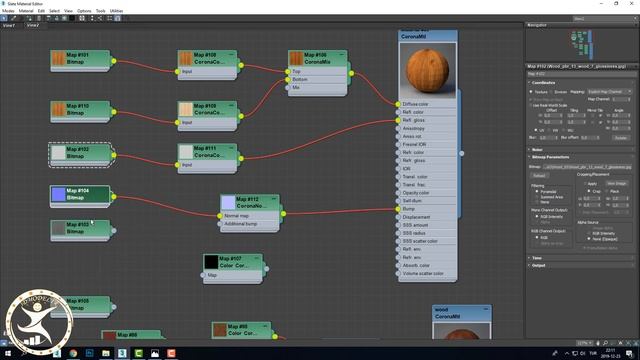Viewport: 640px width, 360px height.
Task: Collapse the Map #112 normal node
Action: click(x=274, y=198)
